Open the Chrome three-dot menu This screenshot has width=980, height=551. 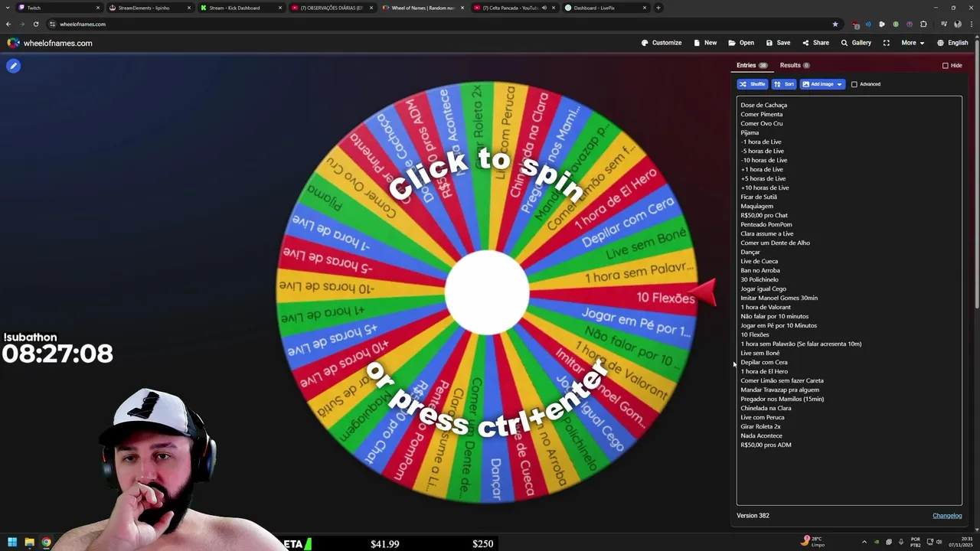[971, 24]
